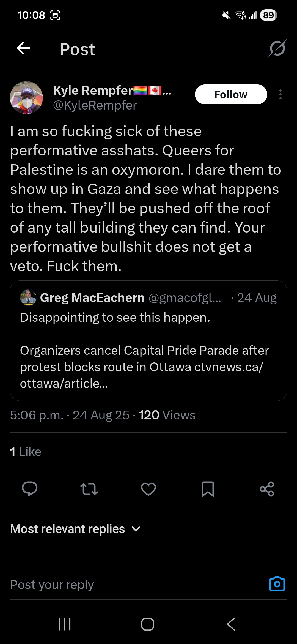Tap the reply speech bubble icon
297x644 pixels.
(x=30, y=489)
